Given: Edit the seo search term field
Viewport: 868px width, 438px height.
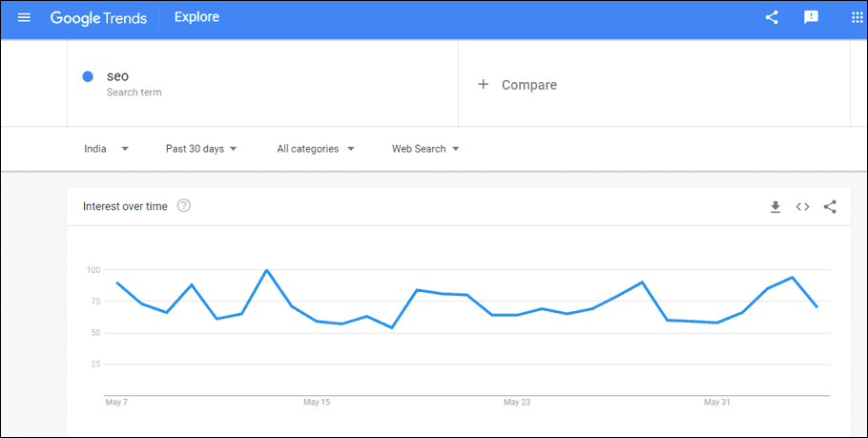Looking at the screenshot, I should 262,84.
